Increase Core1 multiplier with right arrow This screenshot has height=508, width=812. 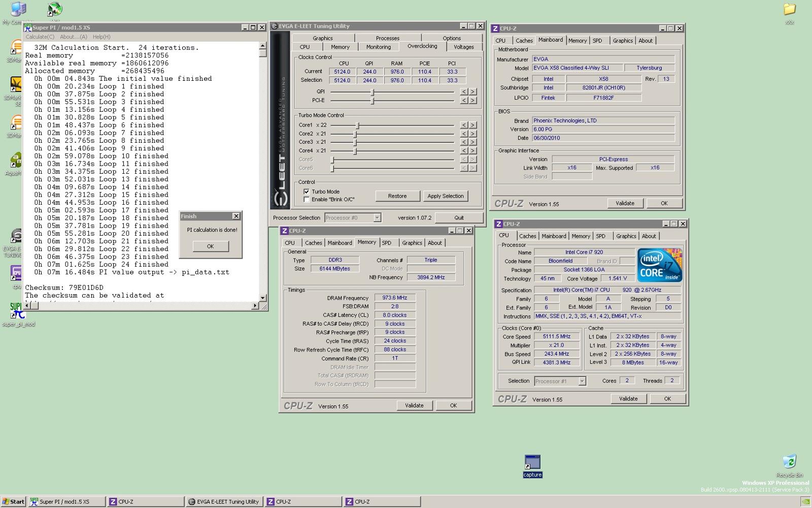point(472,125)
